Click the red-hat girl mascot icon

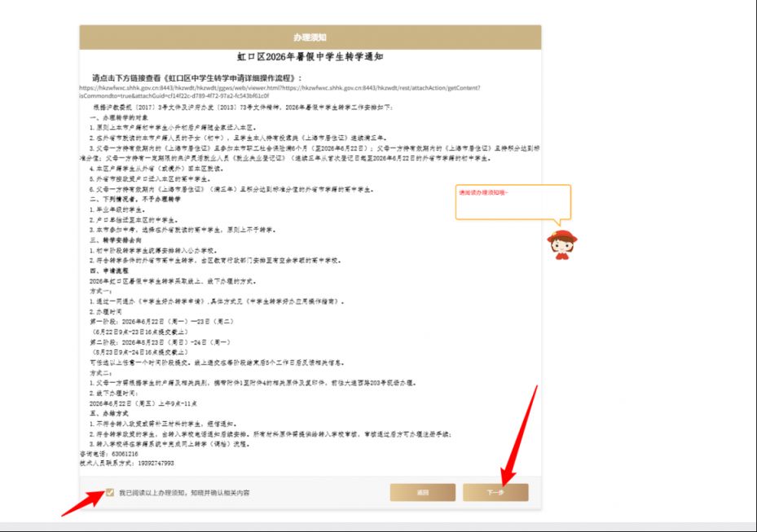562,244
